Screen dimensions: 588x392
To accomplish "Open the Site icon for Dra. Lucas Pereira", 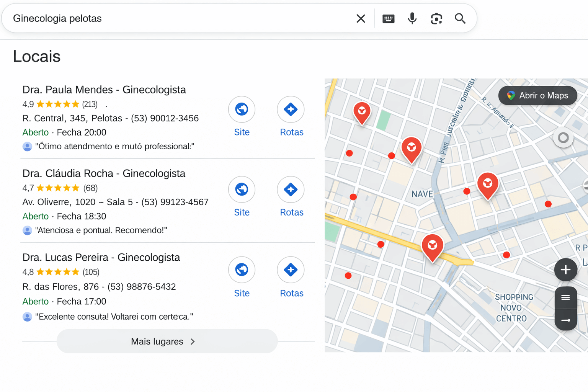I will pyautogui.click(x=242, y=270).
